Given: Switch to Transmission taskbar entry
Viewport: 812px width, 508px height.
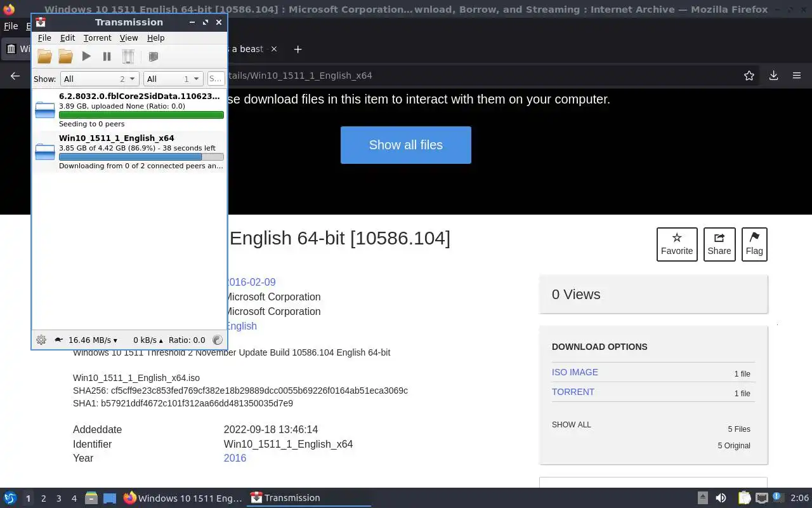Looking at the screenshot, I should (x=310, y=498).
